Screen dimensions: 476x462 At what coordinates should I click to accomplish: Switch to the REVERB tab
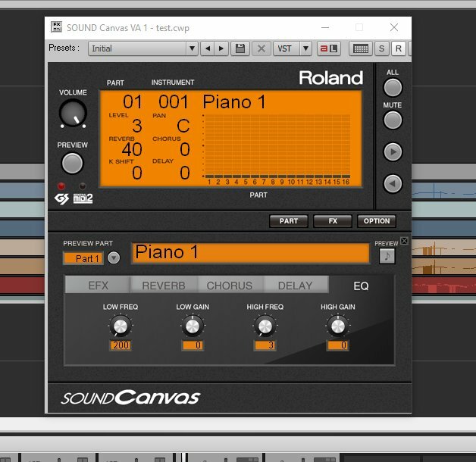click(x=164, y=285)
